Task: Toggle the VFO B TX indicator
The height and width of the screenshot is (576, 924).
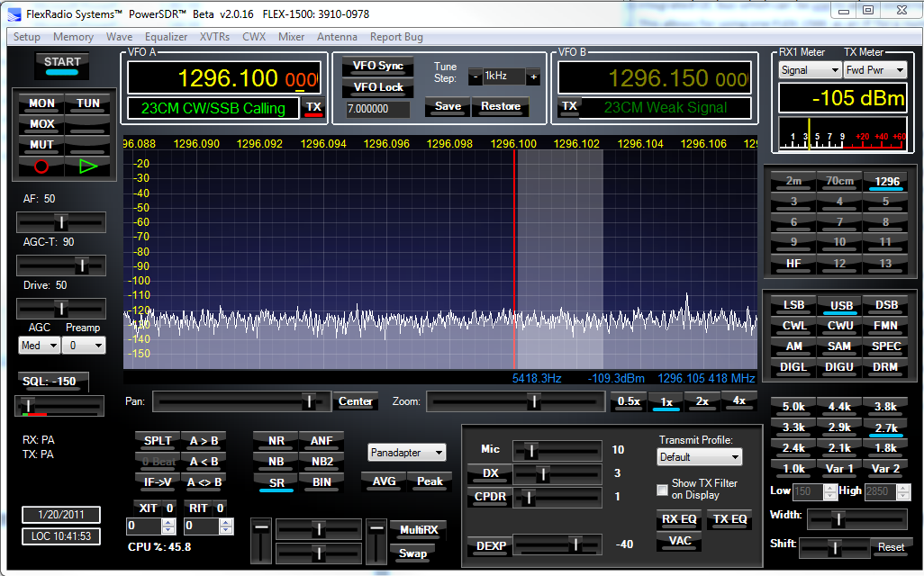Action: (569, 106)
